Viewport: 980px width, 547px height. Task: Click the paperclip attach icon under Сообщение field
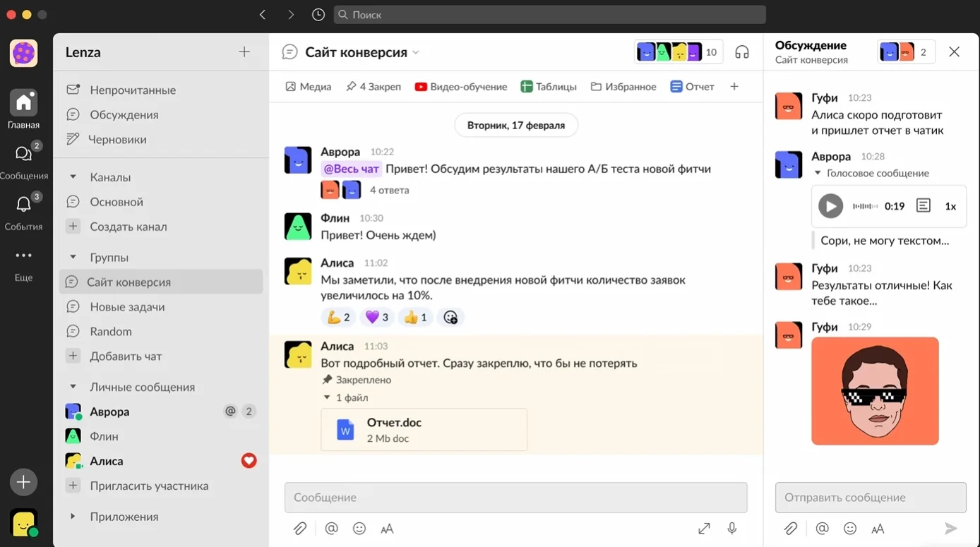click(x=300, y=529)
